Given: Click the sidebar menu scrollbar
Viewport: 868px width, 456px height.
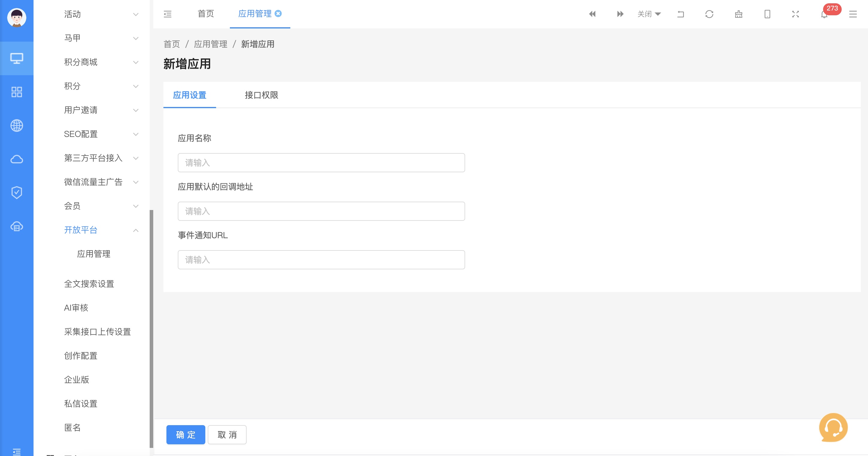Looking at the screenshot, I should click(x=151, y=329).
